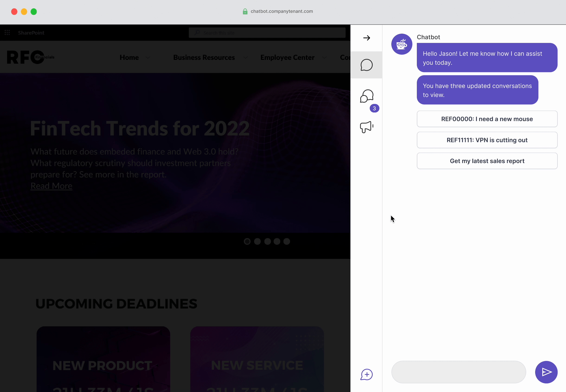
Task: Expand Employee Center dropdown chevron
Action: 324,58
